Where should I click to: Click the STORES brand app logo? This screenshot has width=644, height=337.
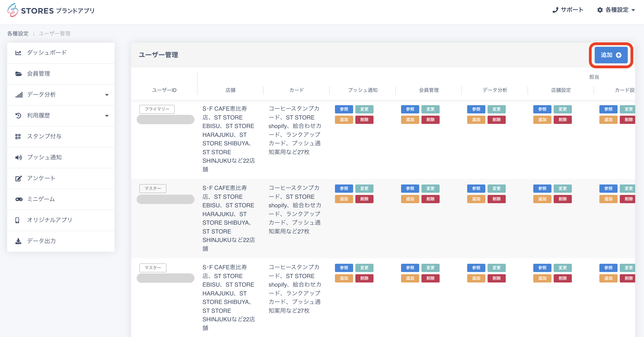point(51,10)
